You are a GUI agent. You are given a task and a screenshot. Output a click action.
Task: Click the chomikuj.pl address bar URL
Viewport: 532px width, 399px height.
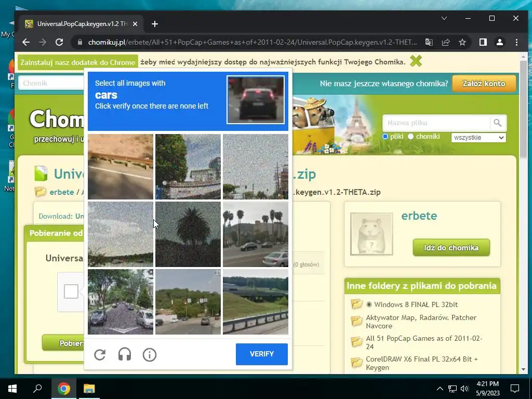252,42
